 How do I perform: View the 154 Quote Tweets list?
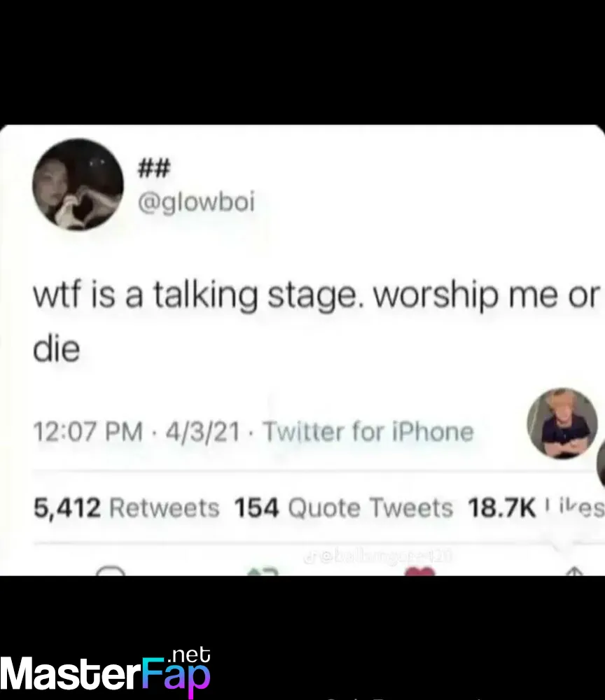pyautogui.click(x=343, y=508)
